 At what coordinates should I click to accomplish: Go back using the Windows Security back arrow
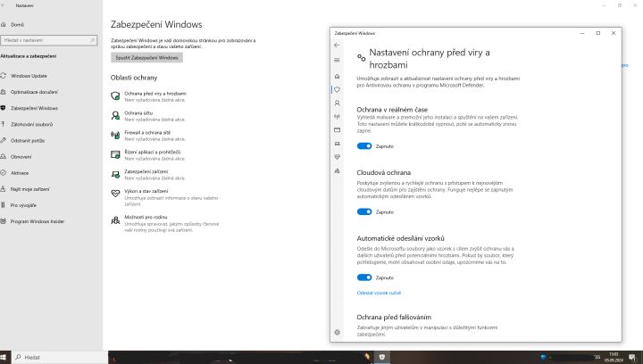tap(337, 45)
